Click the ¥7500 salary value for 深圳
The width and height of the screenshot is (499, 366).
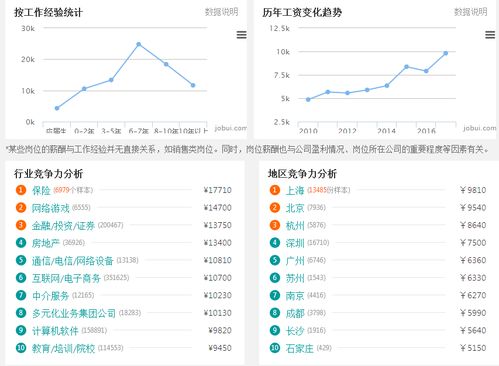tap(473, 243)
